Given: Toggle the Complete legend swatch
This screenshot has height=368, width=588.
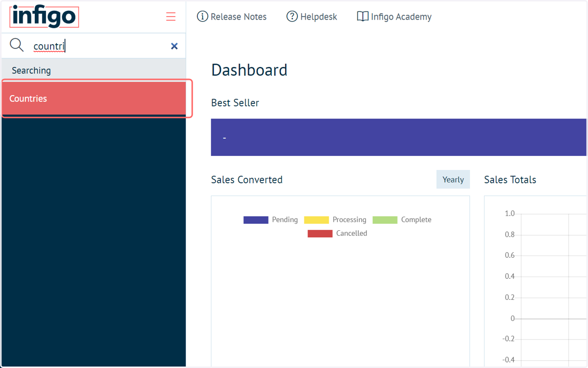Looking at the screenshot, I should tap(385, 220).
